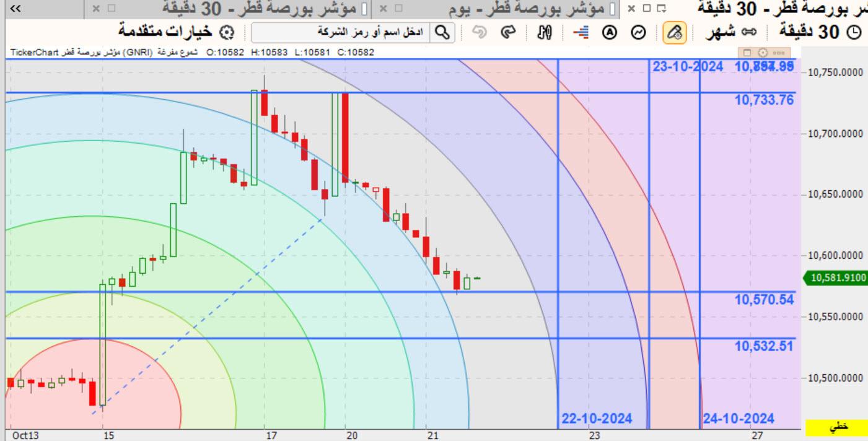Select the 23-10-2024 date label at top
The image size is (868, 441).
[x=688, y=66]
